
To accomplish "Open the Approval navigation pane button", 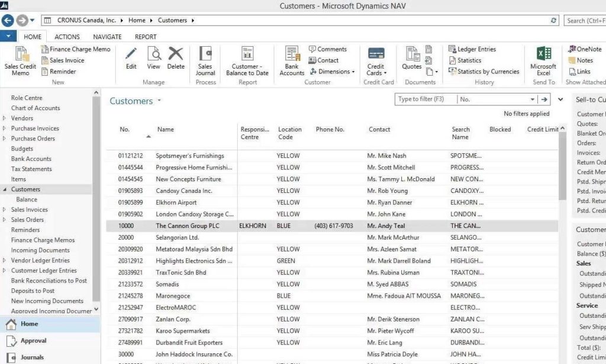I will tap(50, 341).
